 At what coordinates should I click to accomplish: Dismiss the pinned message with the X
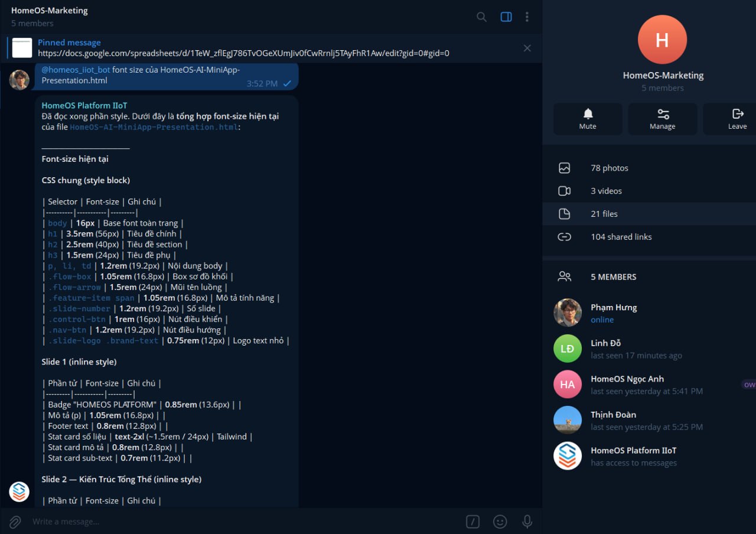527,48
